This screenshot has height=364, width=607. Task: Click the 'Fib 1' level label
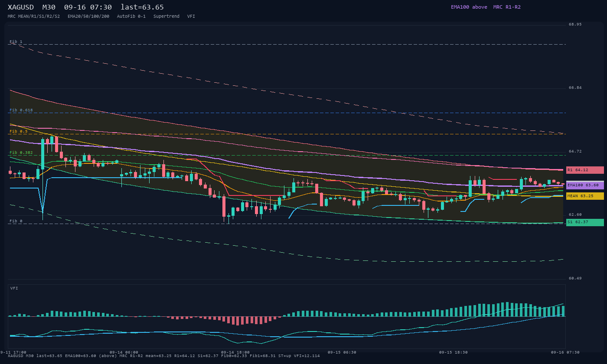point(16,42)
